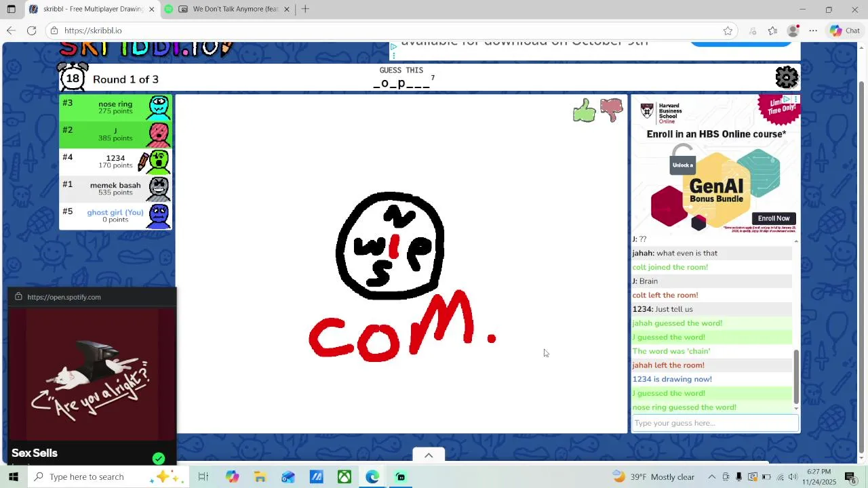This screenshot has width=868, height=488.
Task: Click the Round 1 of 3 label
Action: pos(125,79)
